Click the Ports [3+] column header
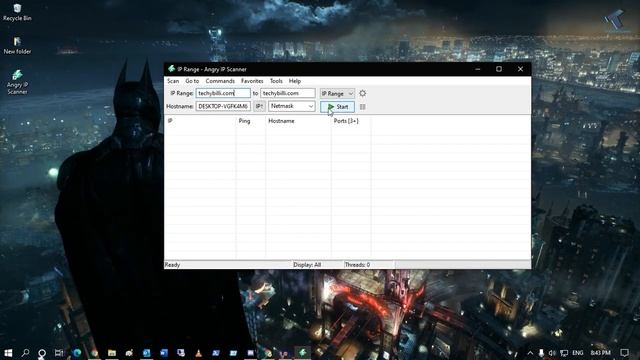The image size is (640, 360). point(351,121)
